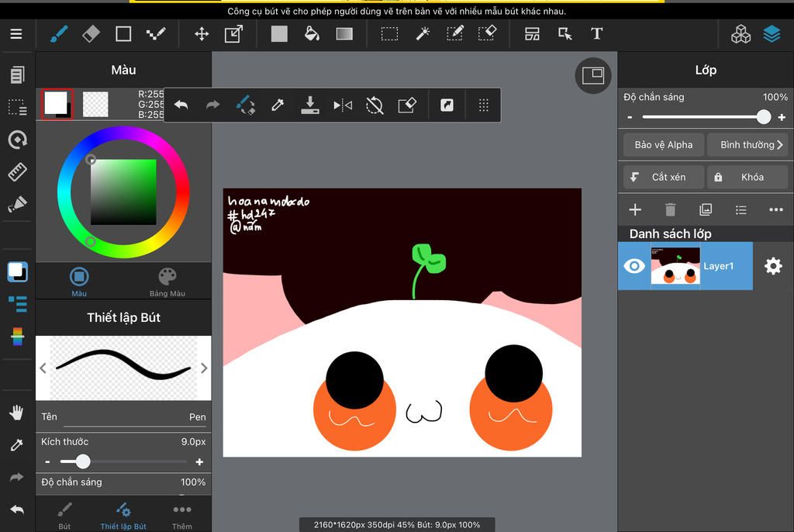Flip canvas horizontally

point(343,105)
